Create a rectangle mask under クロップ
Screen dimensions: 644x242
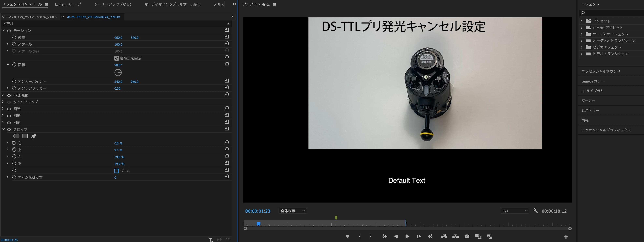point(25,136)
